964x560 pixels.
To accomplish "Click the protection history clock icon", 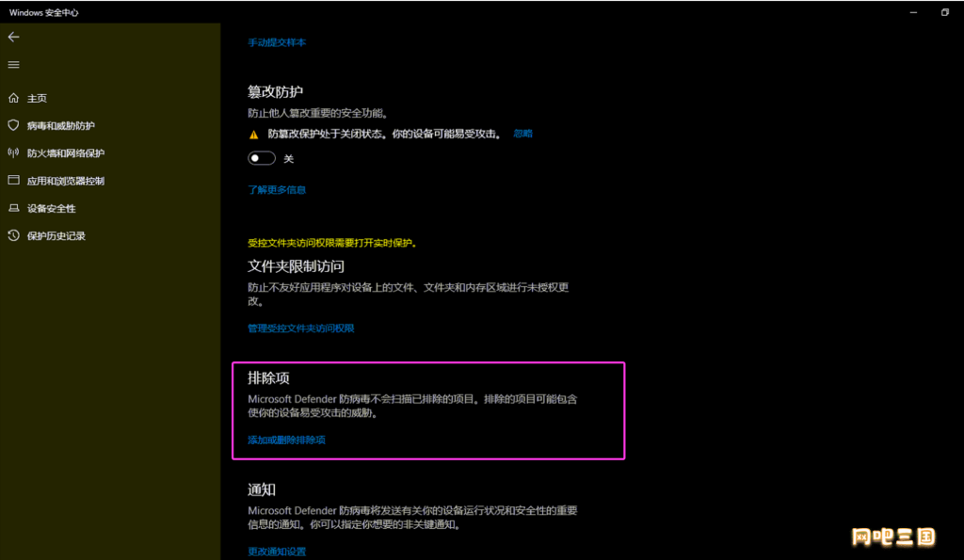I will 13,235.
